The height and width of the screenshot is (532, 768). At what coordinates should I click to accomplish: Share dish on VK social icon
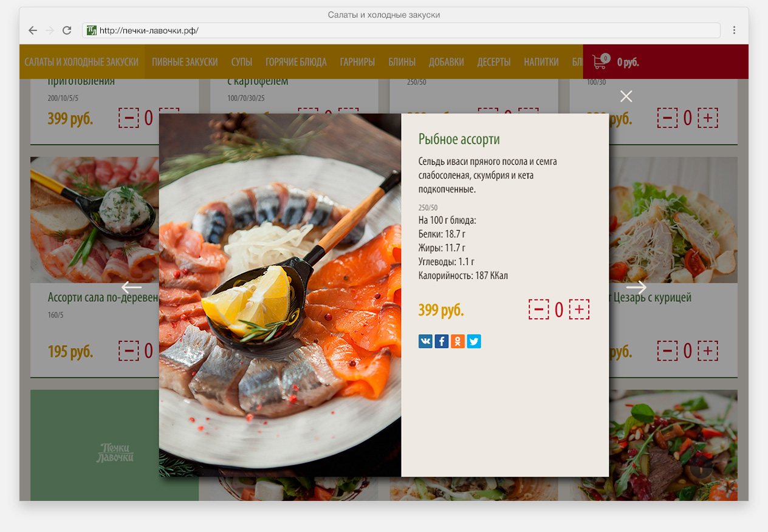[x=425, y=341]
